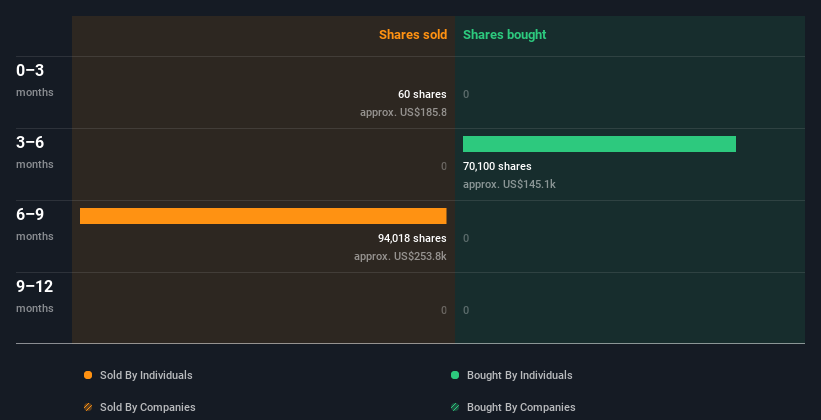Select the 6–9 months row label
Image resolution: width=821 pixels, height=420 pixels.
(35, 224)
